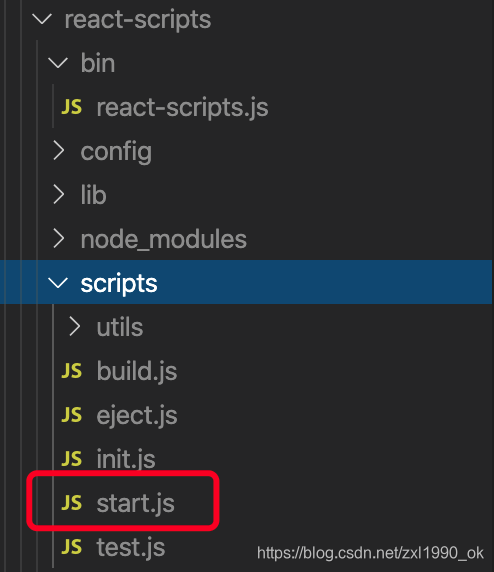Click the JS icon beside react-scripts.js
Image resolution: width=494 pixels, height=572 pixels.
(x=72, y=107)
